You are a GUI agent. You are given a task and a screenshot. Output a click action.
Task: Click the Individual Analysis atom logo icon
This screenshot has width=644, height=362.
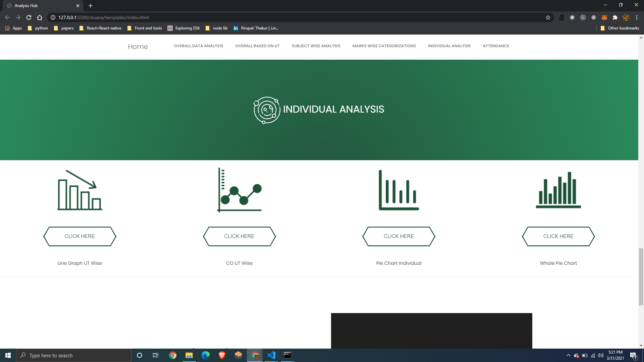pos(267,109)
